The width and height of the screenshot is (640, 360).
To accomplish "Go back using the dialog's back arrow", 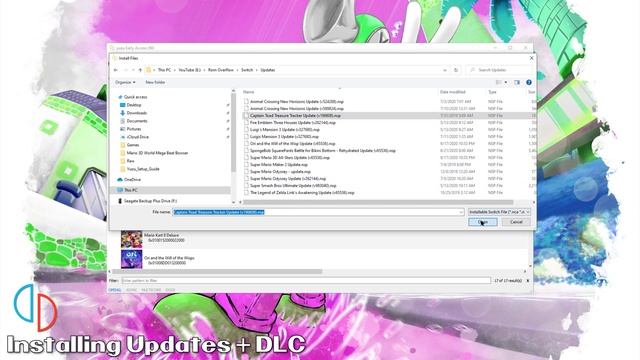I will point(116,70).
